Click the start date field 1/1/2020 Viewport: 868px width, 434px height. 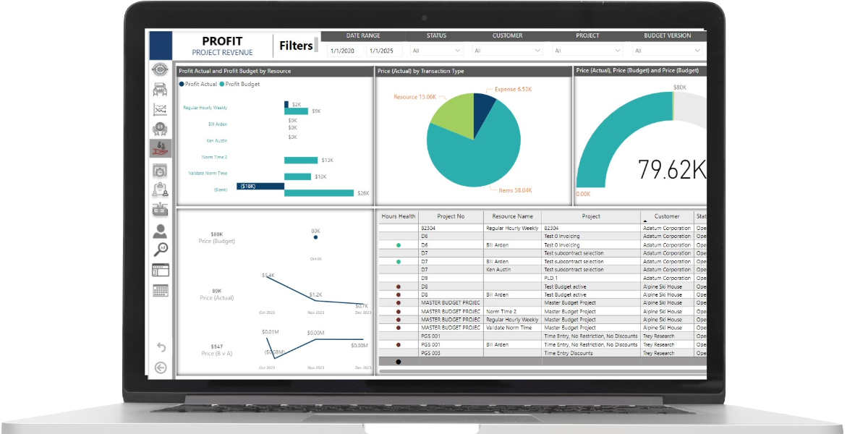click(344, 51)
